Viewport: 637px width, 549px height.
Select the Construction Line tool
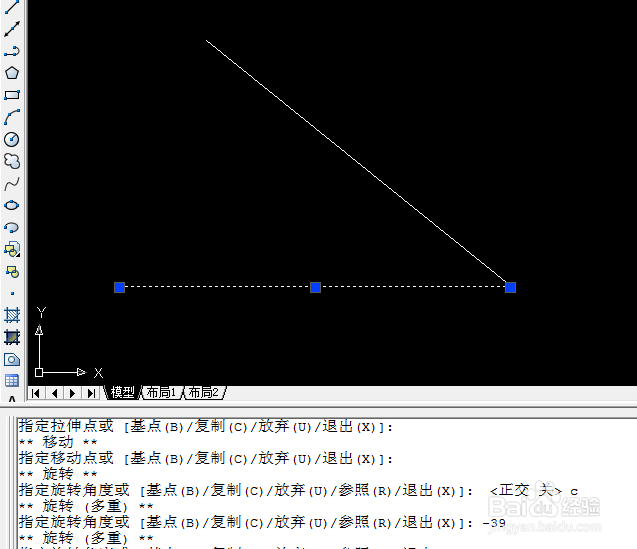12,29
